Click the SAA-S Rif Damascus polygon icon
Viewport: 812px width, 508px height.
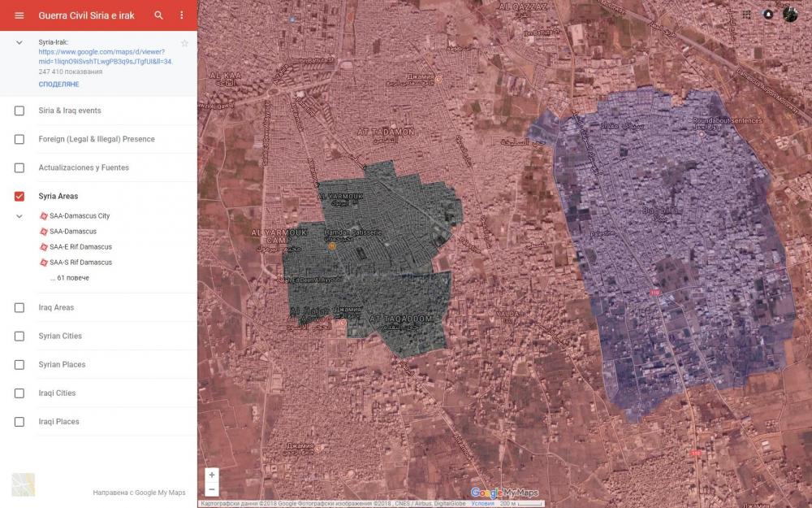point(44,263)
